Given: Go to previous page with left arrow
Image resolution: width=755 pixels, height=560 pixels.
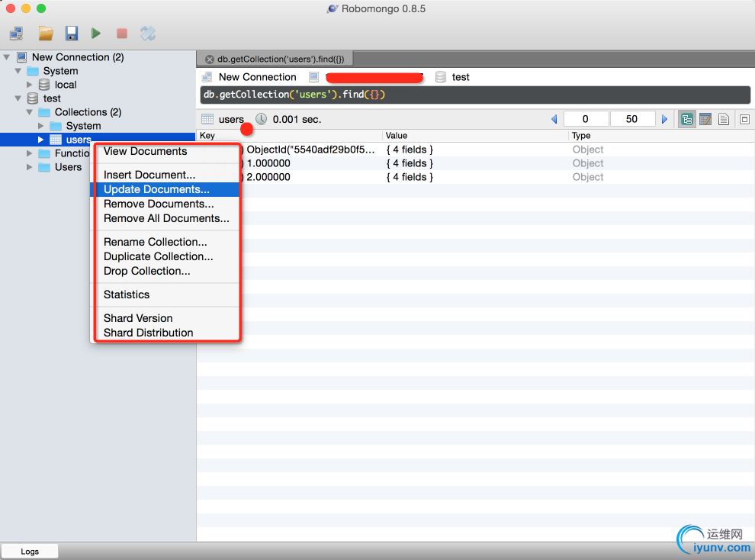Looking at the screenshot, I should [554, 119].
